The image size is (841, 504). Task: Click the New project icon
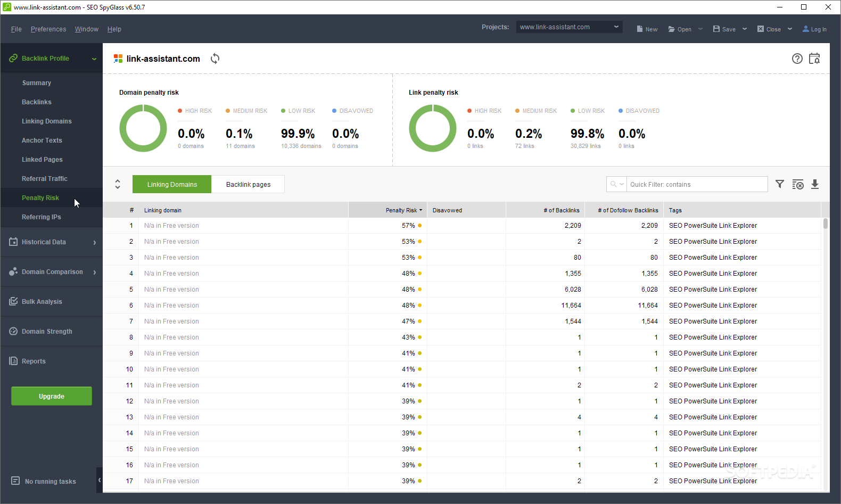coord(640,29)
